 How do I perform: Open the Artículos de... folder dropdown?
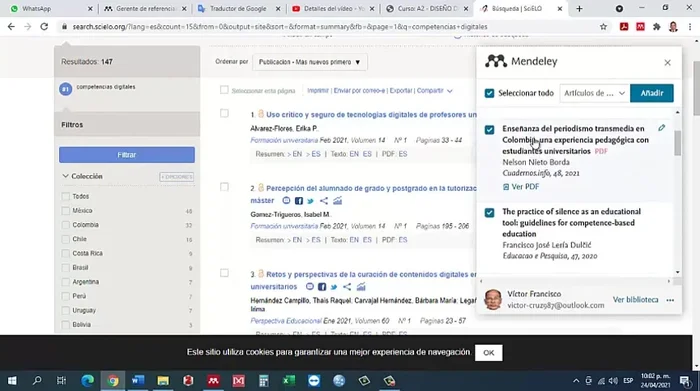coord(594,93)
